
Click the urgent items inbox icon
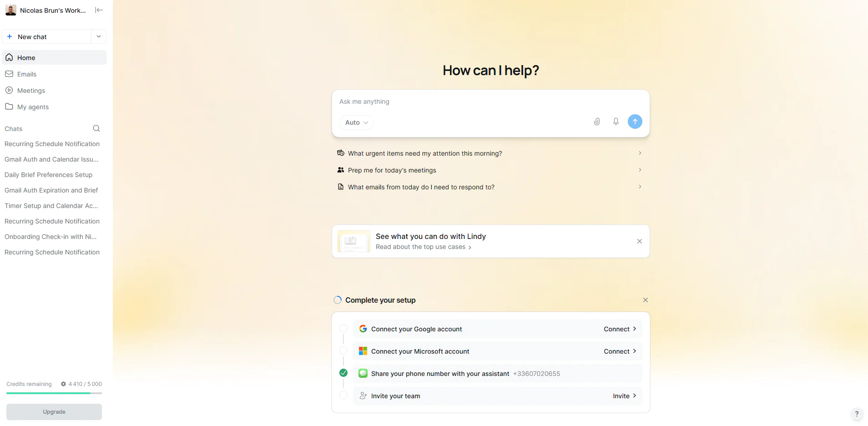pos(341,153)
